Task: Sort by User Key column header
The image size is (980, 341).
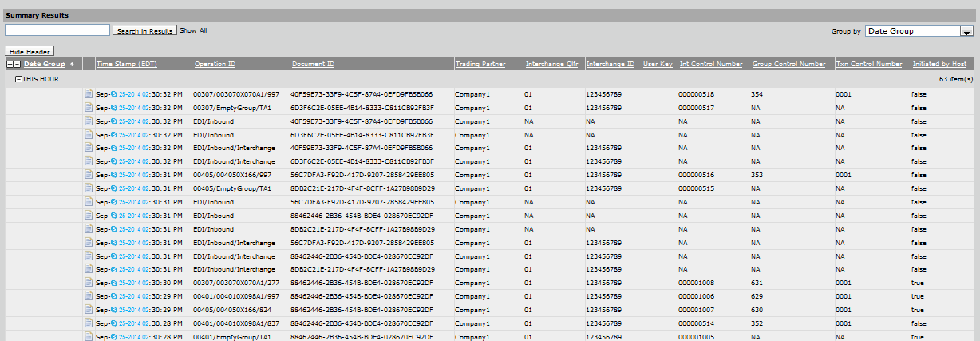Action: (658, 64)
